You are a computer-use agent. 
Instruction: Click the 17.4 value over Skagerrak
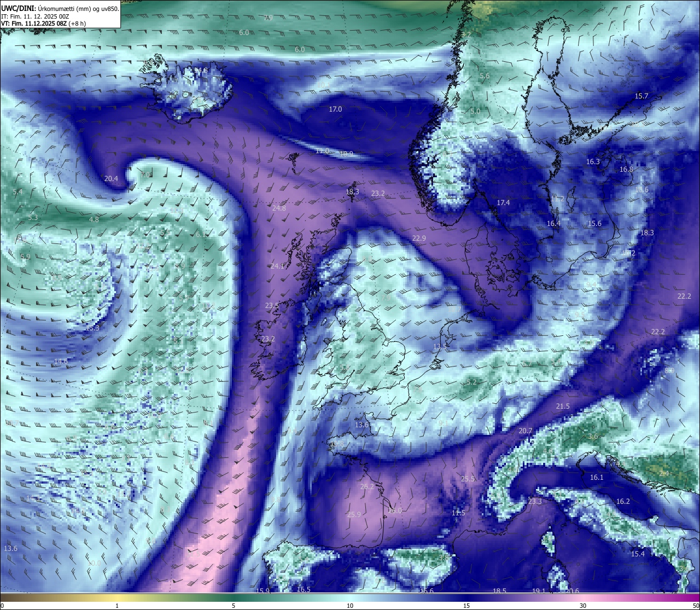(503, 202)
